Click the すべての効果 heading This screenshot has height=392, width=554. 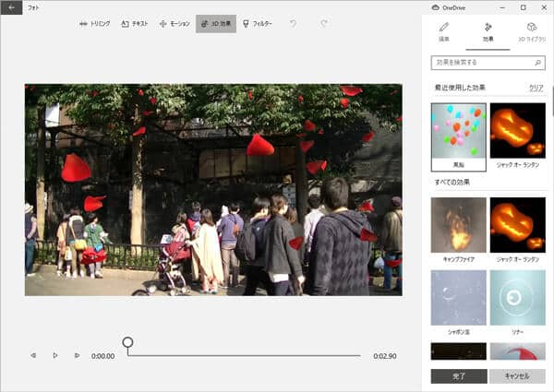pos(452,183)
